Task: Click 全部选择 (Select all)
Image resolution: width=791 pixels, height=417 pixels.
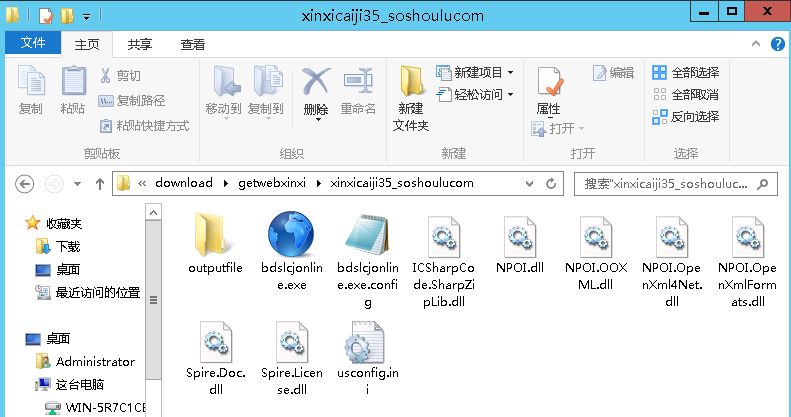Action: coord(686,73)
